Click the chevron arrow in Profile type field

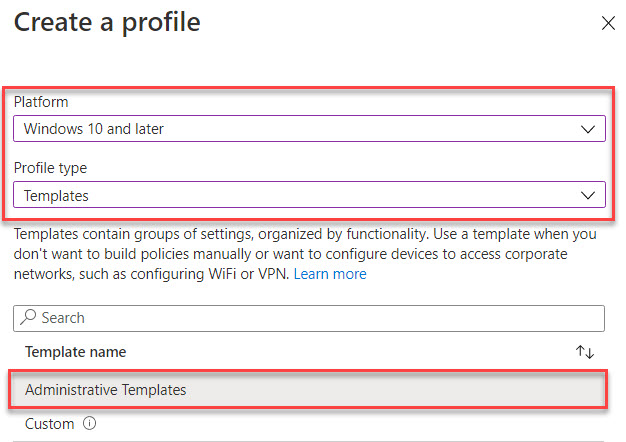click(588, 195)
